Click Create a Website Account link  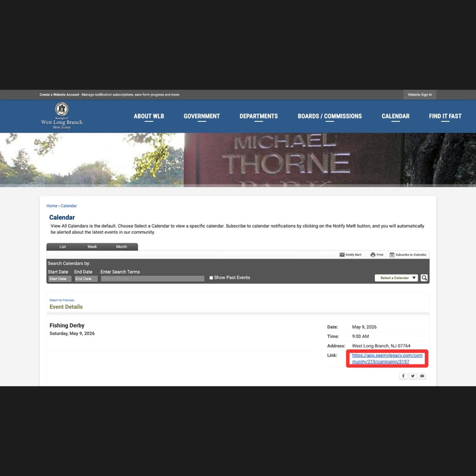59,95
